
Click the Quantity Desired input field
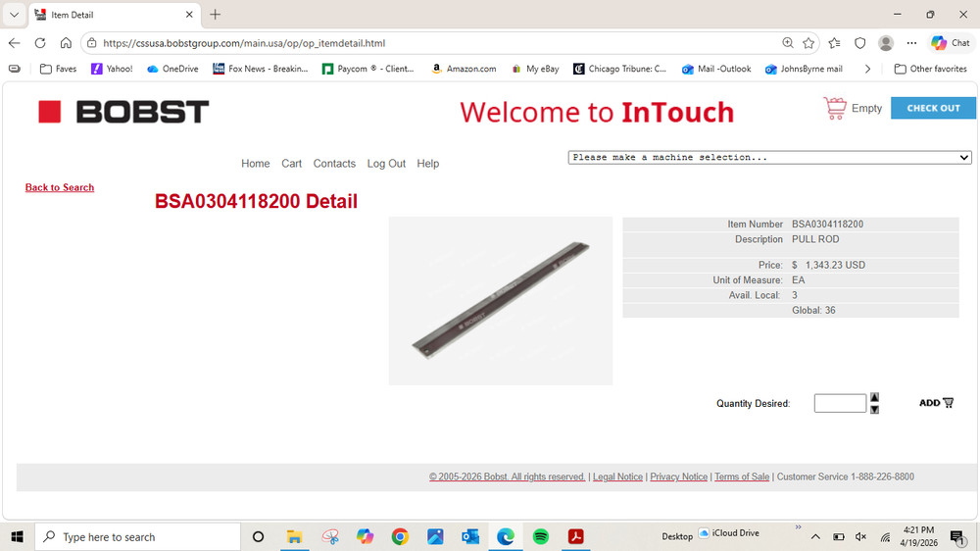point(840,403)
